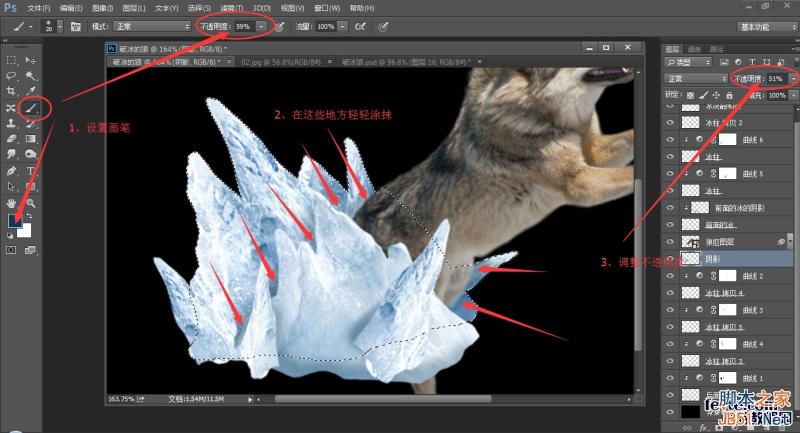This screenshot has height=433, width=800.
Task: Hide the 曲线 2 layer
Action: tap(670, 276)
